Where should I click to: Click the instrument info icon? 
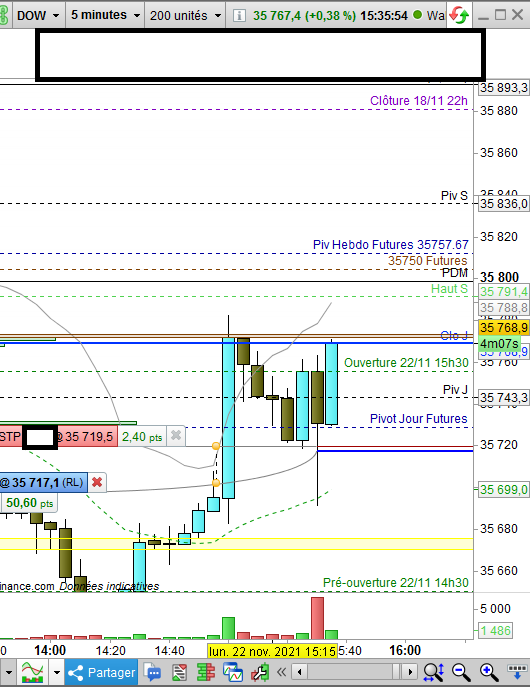point(239,16)
